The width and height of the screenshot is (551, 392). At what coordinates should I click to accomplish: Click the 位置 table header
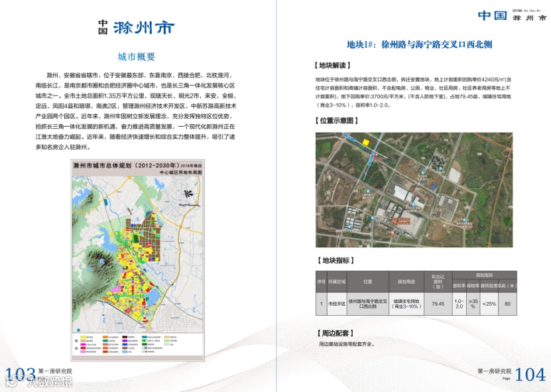click(367, 282)
